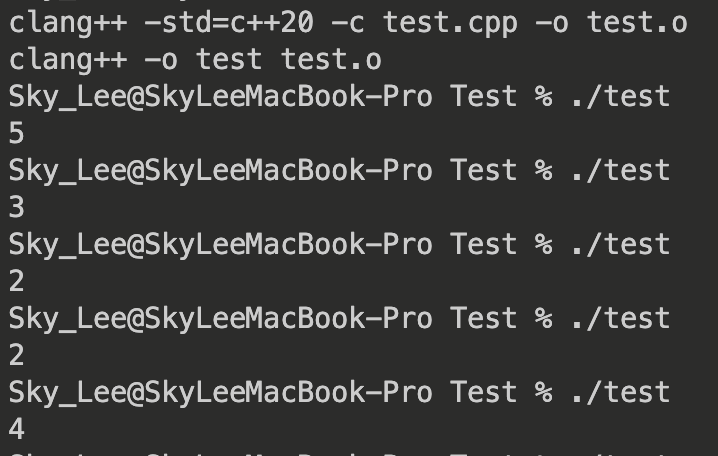Click the output number 3
Screen dimensions: 718x456
16,207
